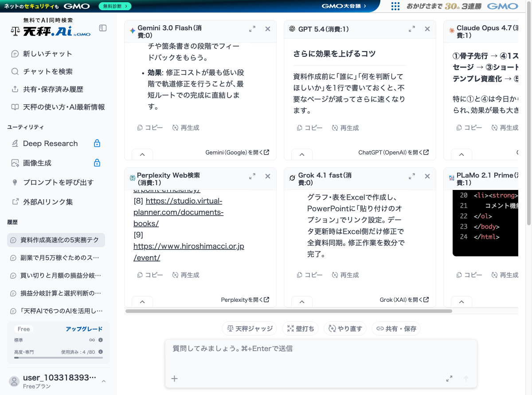Click the 高度・専門 usage progress bar
The height and width of the screenshot is (395, 532).
[59, 358]
